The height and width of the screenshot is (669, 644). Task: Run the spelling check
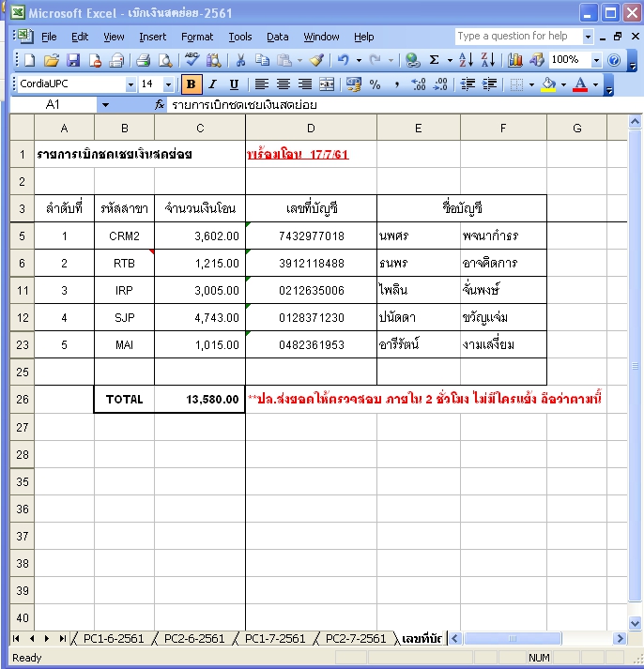pyautogui.click(x=192, y=60)
